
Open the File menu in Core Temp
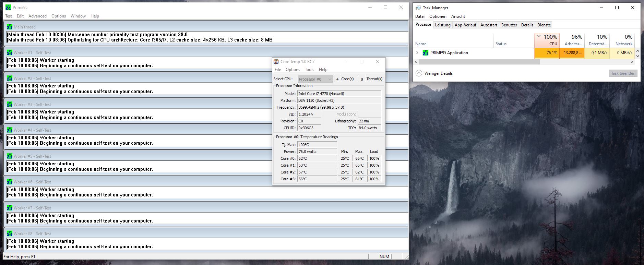[278, 70]
